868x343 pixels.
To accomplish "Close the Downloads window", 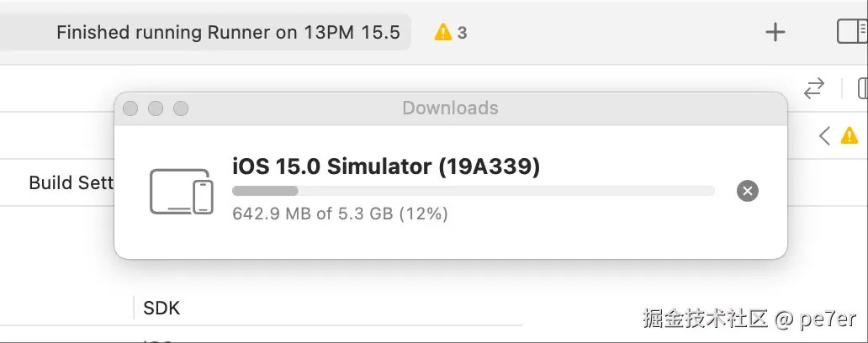I will tap(130, 108).
